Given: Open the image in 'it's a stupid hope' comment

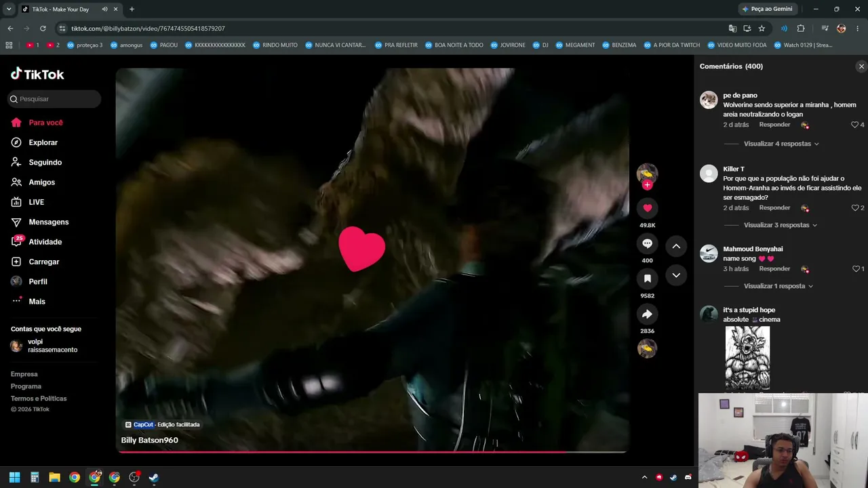Looking at the screenshot, I should click(x=747, y=358).
